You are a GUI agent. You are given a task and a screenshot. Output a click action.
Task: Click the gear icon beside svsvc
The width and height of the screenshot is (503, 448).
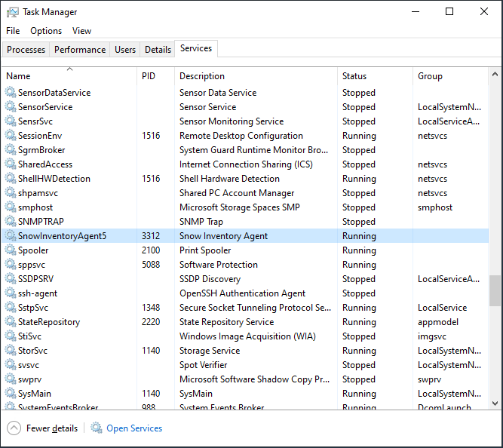[11, 365]
